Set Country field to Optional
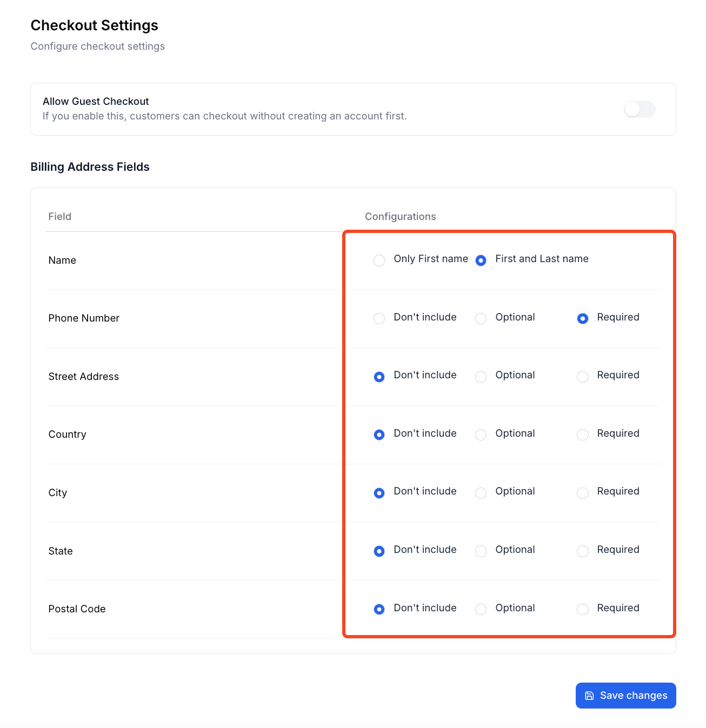Viewport: 706px width, 728px height. [x=481, y=435]
